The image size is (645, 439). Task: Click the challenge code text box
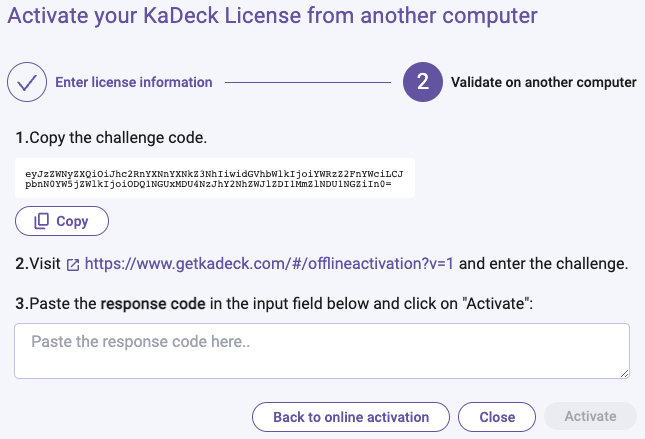pos(215,178)
